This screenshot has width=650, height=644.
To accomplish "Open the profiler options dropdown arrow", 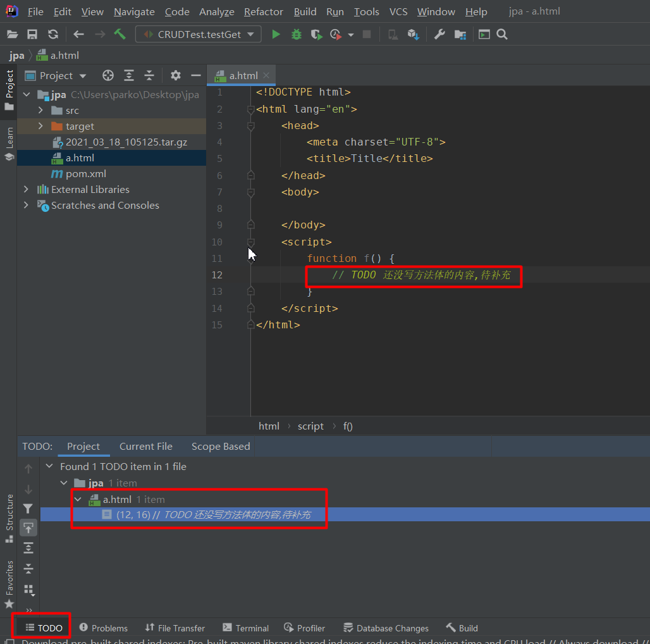I will point(351,35).
